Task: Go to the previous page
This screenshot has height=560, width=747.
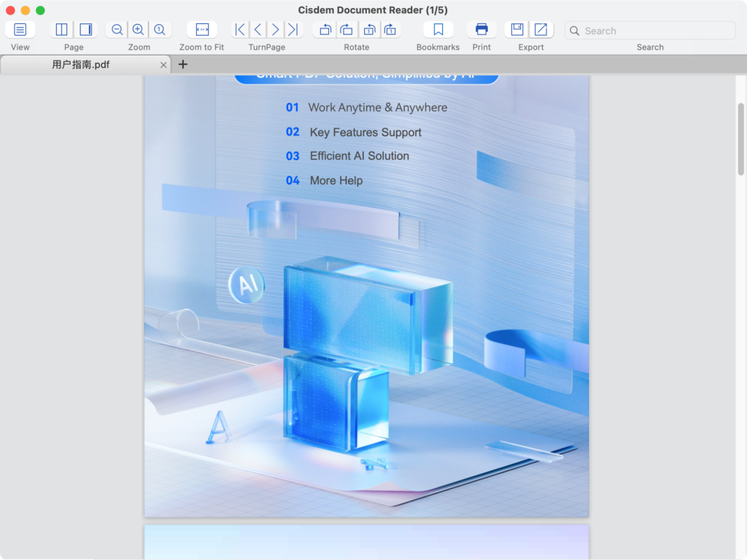Action: tap(257, 29)
